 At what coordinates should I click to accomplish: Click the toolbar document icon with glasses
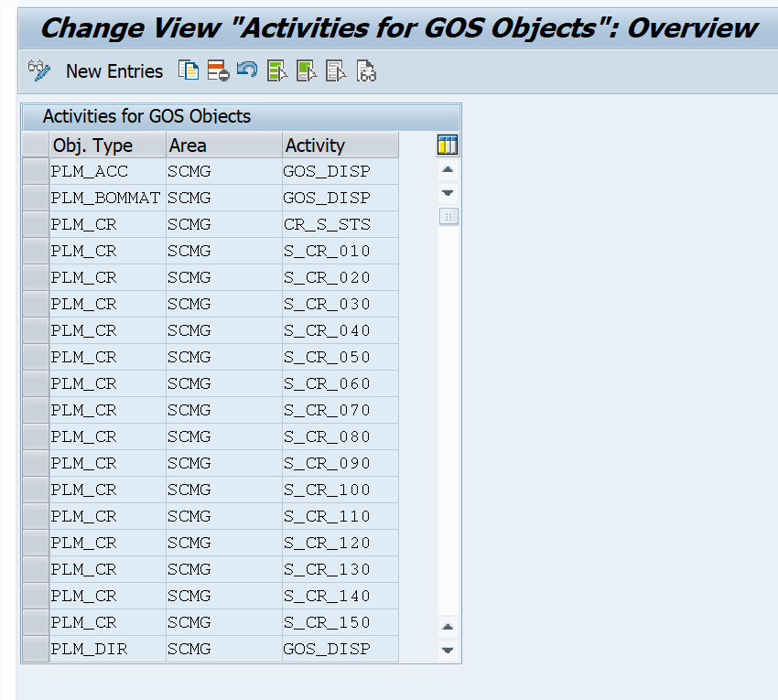(x=366, y=70)
